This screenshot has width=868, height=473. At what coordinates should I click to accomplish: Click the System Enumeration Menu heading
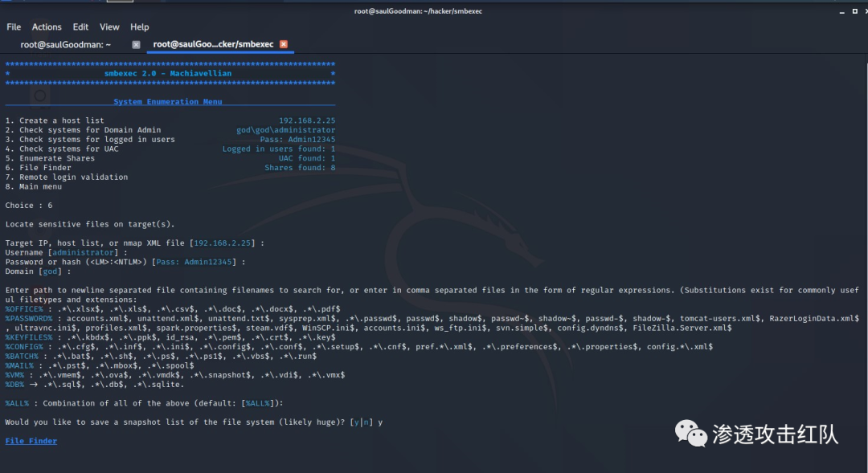coord(167,102)
